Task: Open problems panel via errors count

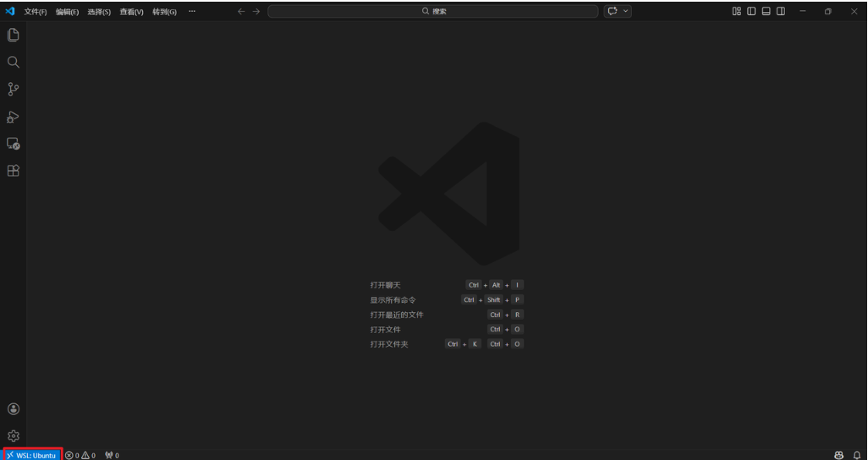Action: [73, 456]
